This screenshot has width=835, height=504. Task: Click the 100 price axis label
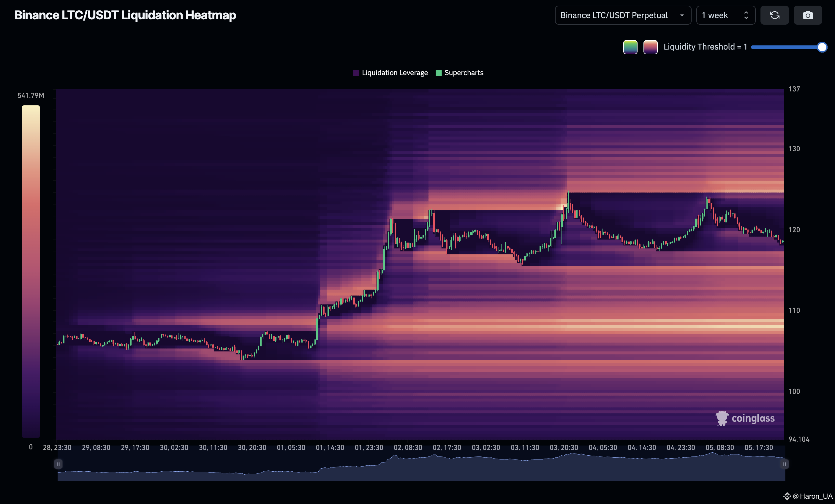[794, 392]
